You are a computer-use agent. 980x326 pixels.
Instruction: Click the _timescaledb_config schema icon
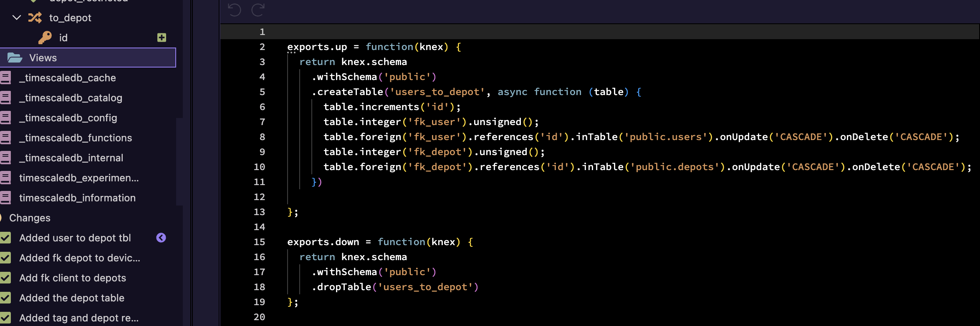point(5,118)
